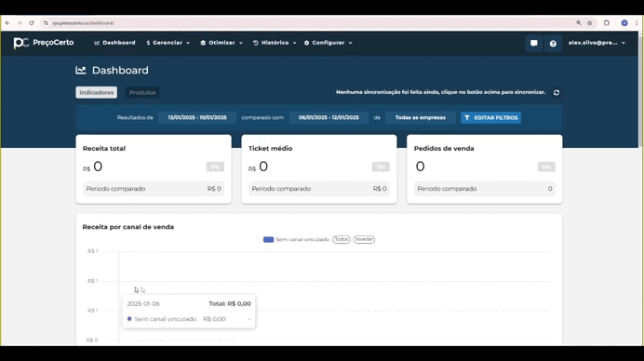Click the zoom magnifier icon in address bar
The image size is (644, 361).
[578, 23]
